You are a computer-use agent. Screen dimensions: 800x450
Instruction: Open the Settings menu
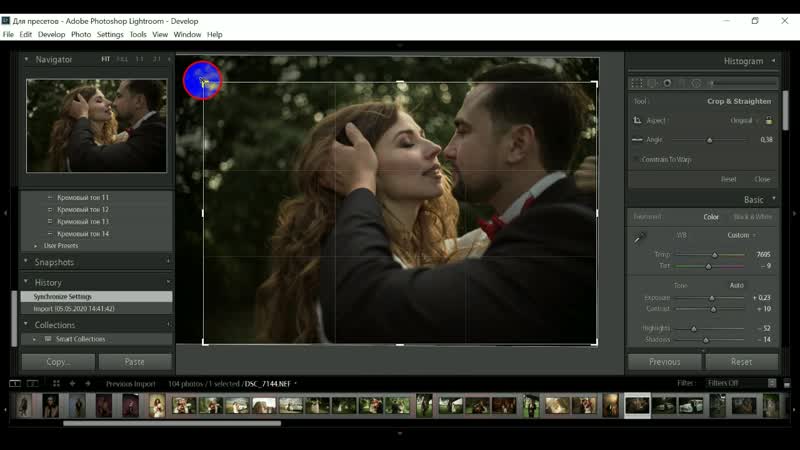(x=110, y=35)
